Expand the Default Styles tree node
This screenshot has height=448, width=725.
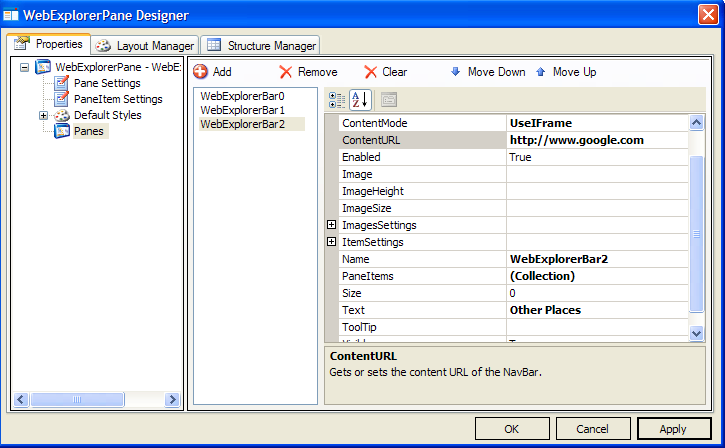click(x=43, y=116)
